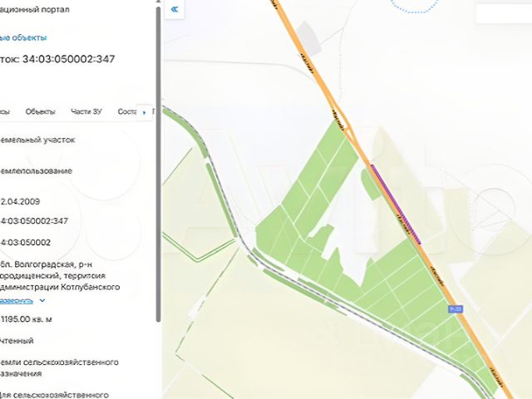Screen dimensions: 532x399
Task: Collapse the info panel with double-chevron icon
Action: 175,9
